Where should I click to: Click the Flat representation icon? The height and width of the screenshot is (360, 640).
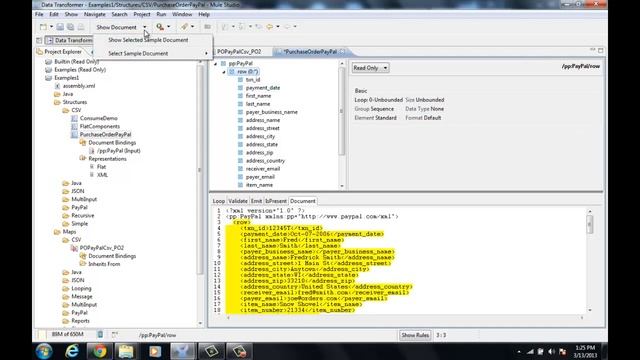tap(91, 167)
